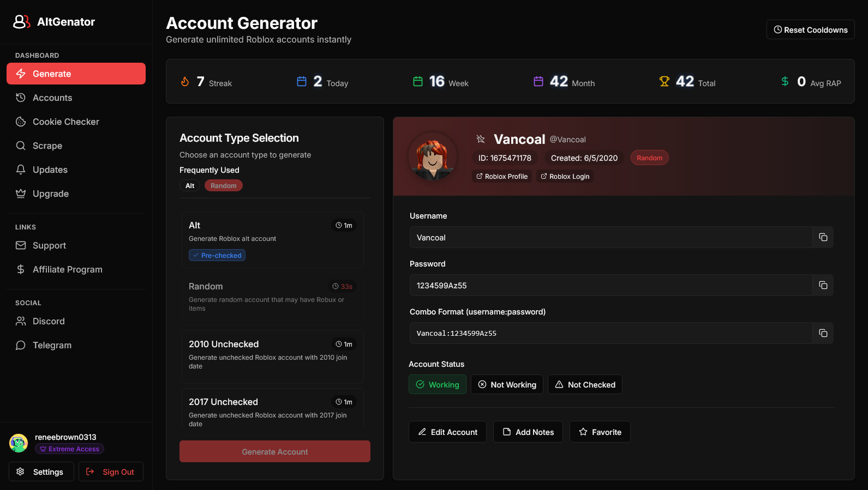This screenshot has width=868, height=490.
Task: Click the Vancoal avatar thumbnail
Action: click(433, 156)
